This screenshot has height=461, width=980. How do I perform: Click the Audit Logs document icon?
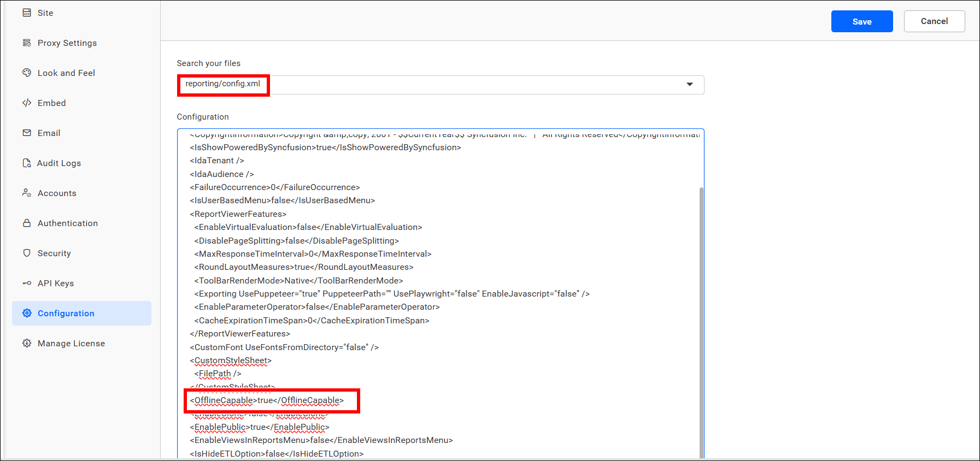click(27, 163)
